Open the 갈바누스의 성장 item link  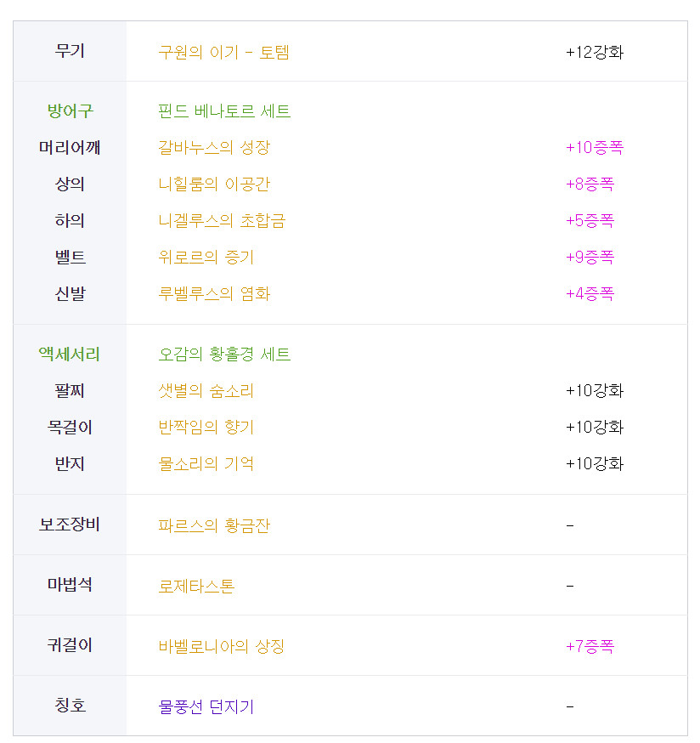click(214, 147)
